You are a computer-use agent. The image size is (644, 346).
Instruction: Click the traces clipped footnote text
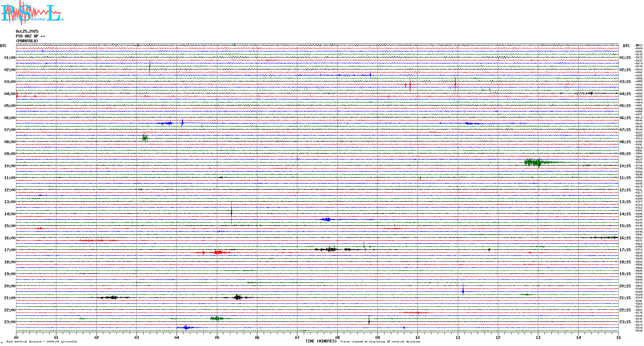click(x=380, y=342)
